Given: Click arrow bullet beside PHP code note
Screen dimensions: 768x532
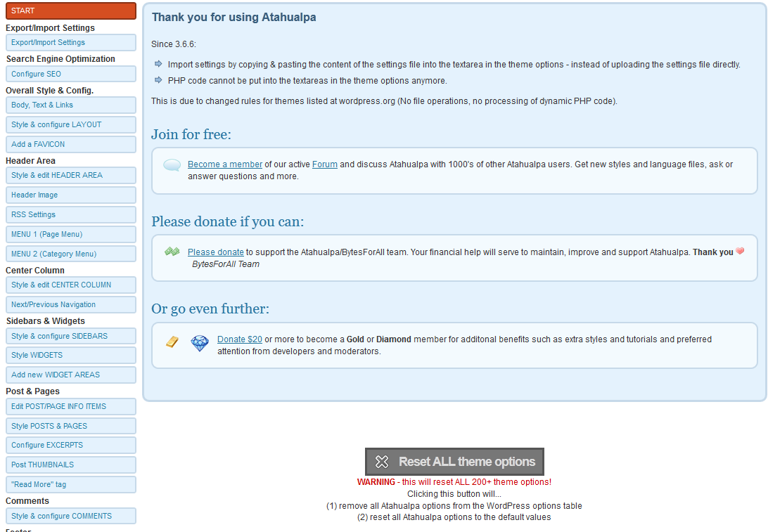Looking at the screenshot, I should [158, 80].
